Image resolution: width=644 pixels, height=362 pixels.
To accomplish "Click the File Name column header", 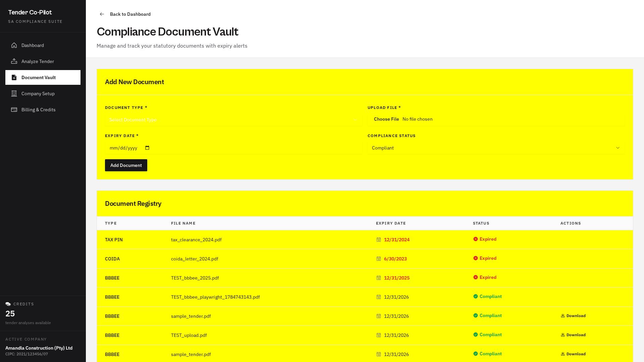I will pyautogui.click(x=183, y=223).
